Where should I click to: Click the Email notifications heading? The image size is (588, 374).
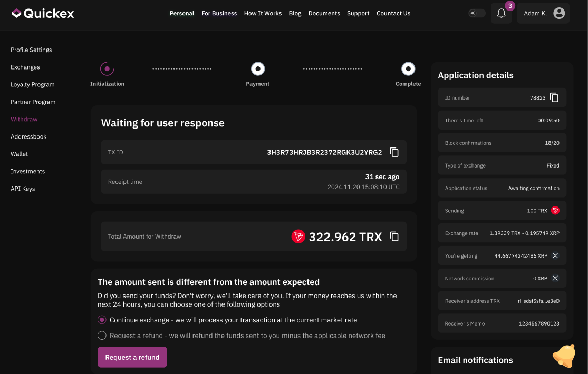coord(475,360)
